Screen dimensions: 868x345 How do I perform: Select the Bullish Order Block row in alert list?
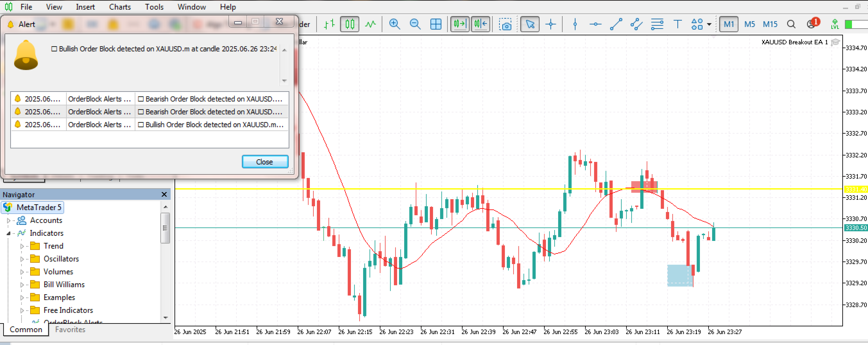(x=149, y=125)
